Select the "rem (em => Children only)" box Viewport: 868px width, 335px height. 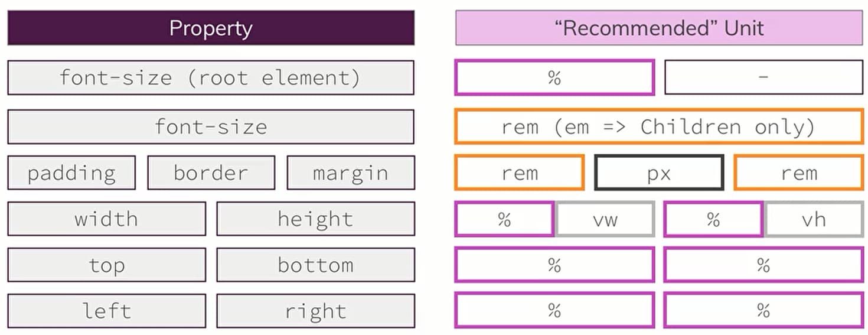tap(659, 126)
